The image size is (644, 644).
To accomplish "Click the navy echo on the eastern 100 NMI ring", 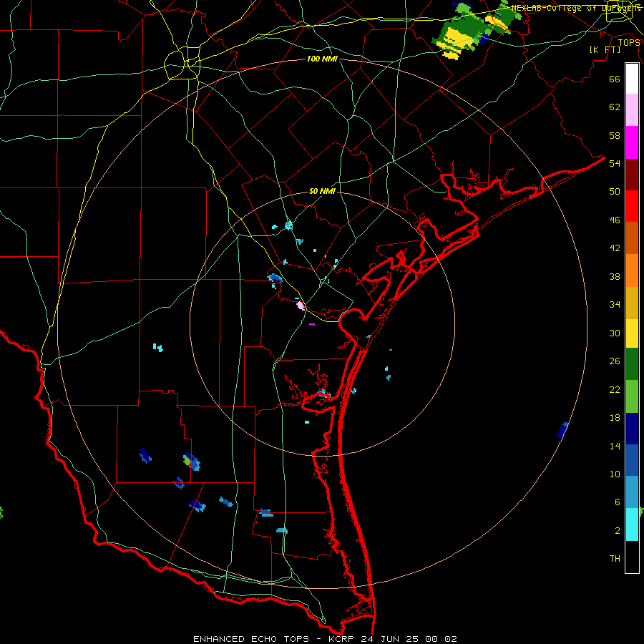I will pos(562,431).
